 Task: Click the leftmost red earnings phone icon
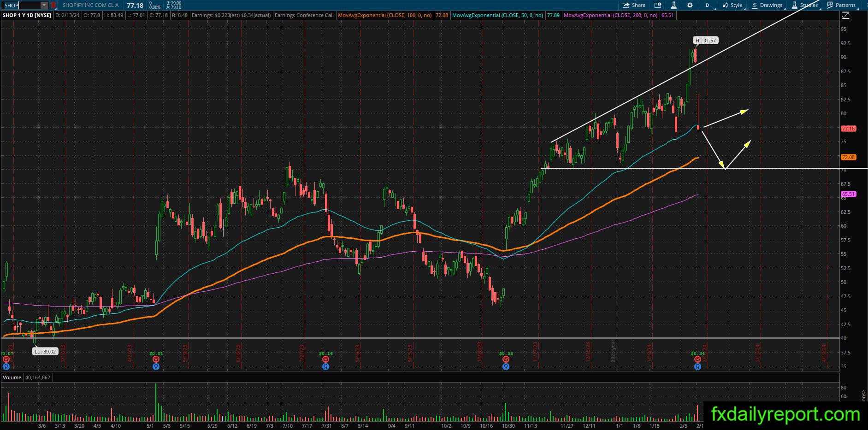tap(6, 359)
